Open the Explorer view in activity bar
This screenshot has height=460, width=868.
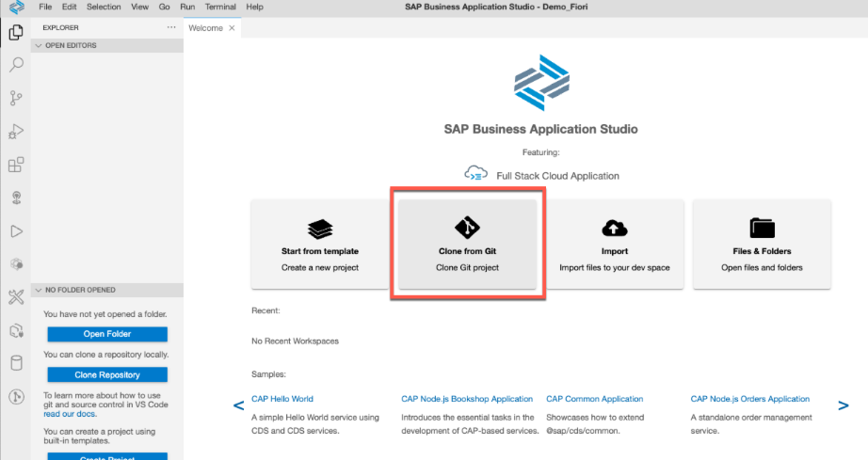16,33
